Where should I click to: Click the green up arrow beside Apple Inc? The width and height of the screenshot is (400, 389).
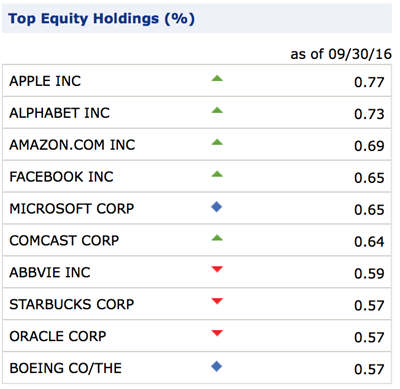pyautogui.click(x=217, y=79)
